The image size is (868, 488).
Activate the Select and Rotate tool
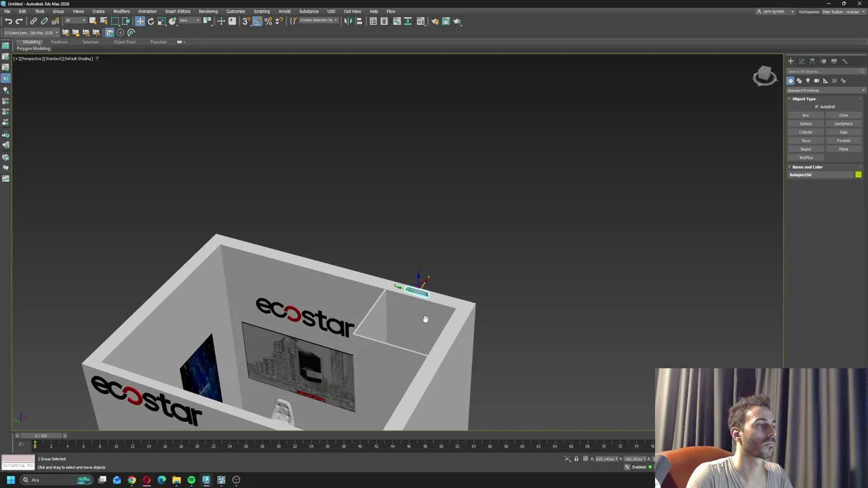point(151,21)
